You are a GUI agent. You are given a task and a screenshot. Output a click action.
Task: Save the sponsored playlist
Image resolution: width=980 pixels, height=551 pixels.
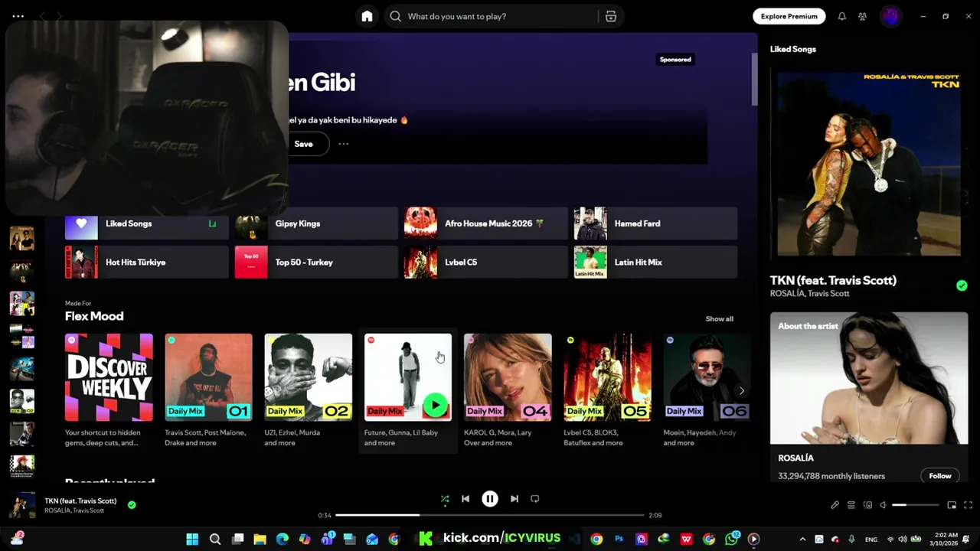[304, 144]
